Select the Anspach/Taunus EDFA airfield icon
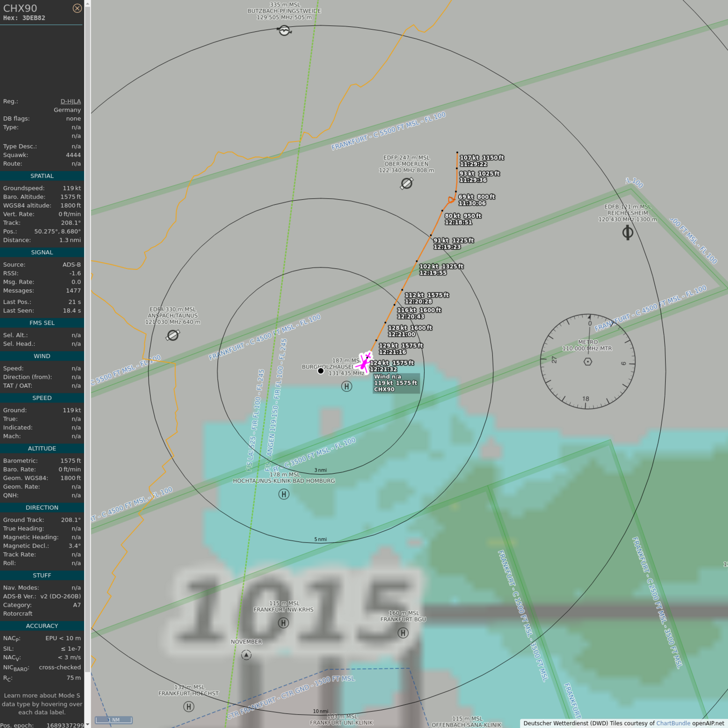Viewport: 728px width, 728px height. [173, 335]
